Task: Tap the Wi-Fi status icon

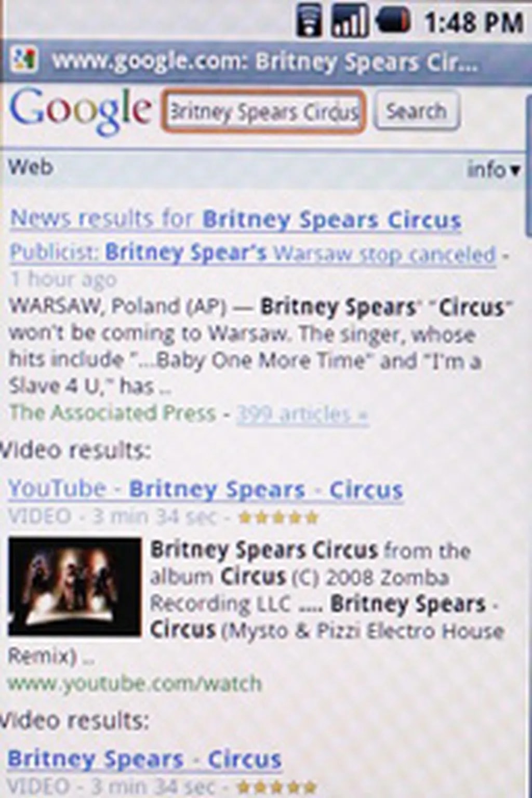Action: [x=309, y=20]
